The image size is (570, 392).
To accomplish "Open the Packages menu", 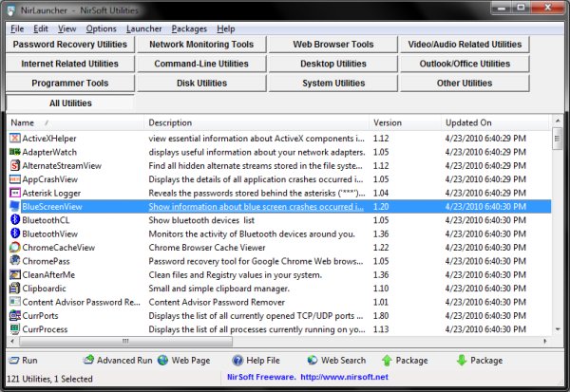I will pos(189,28).
